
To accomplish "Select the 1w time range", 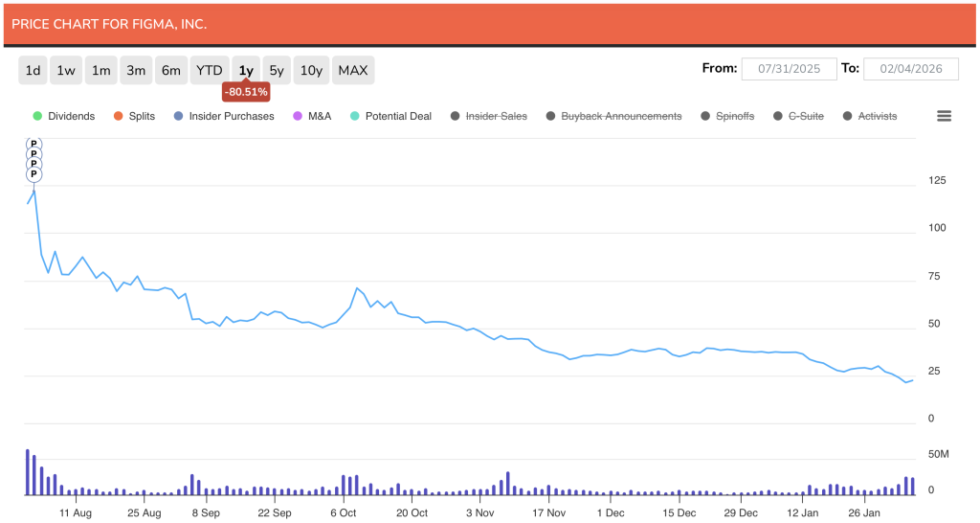I will click(x=66, y=70).
